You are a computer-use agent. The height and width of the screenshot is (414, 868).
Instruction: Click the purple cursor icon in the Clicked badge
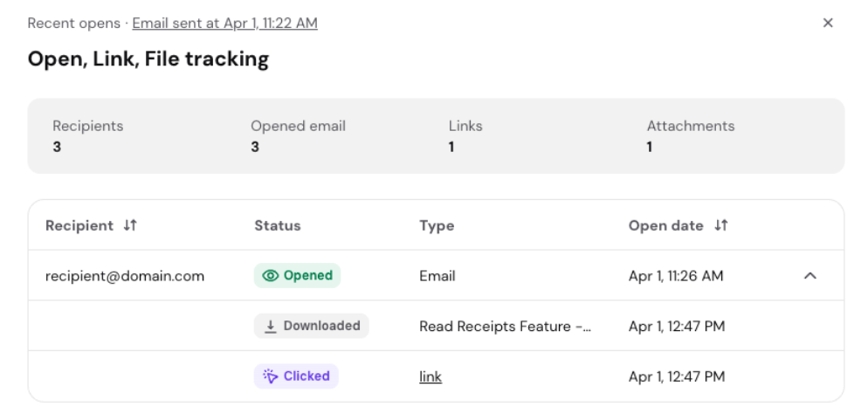point(271,376)
